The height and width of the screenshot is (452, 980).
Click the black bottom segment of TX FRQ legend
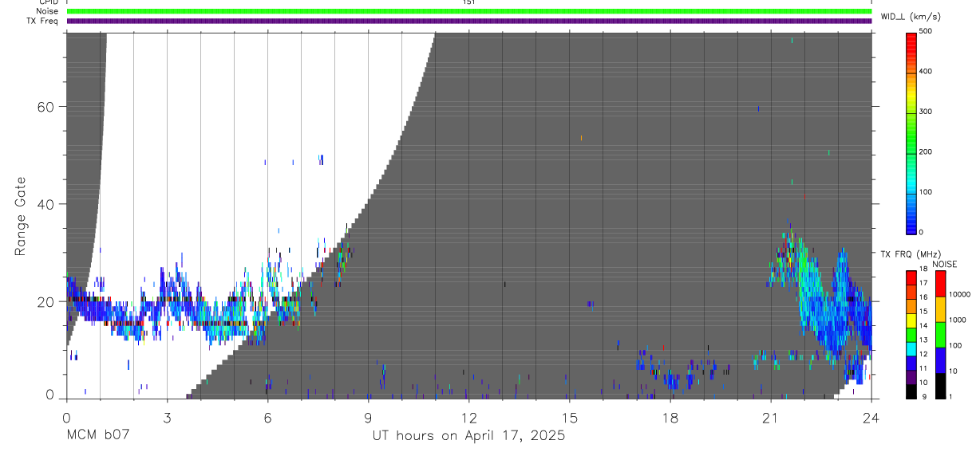tap(911, 391)
